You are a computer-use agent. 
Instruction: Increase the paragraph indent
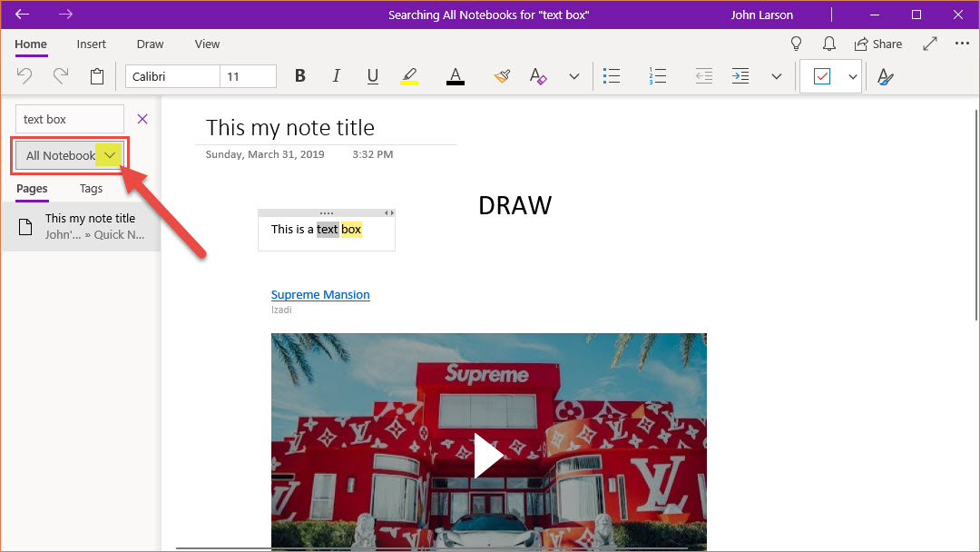(740, 77)
